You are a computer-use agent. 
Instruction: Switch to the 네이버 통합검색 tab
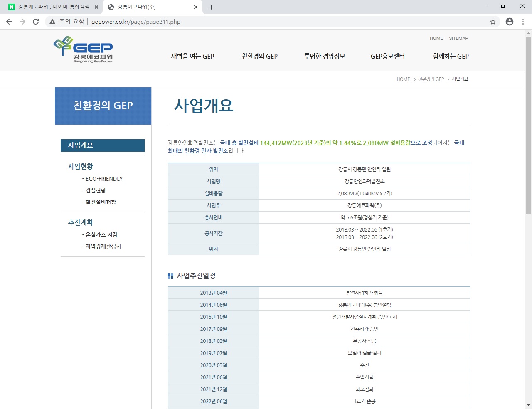pyautogui.click(x=54, y=7)
